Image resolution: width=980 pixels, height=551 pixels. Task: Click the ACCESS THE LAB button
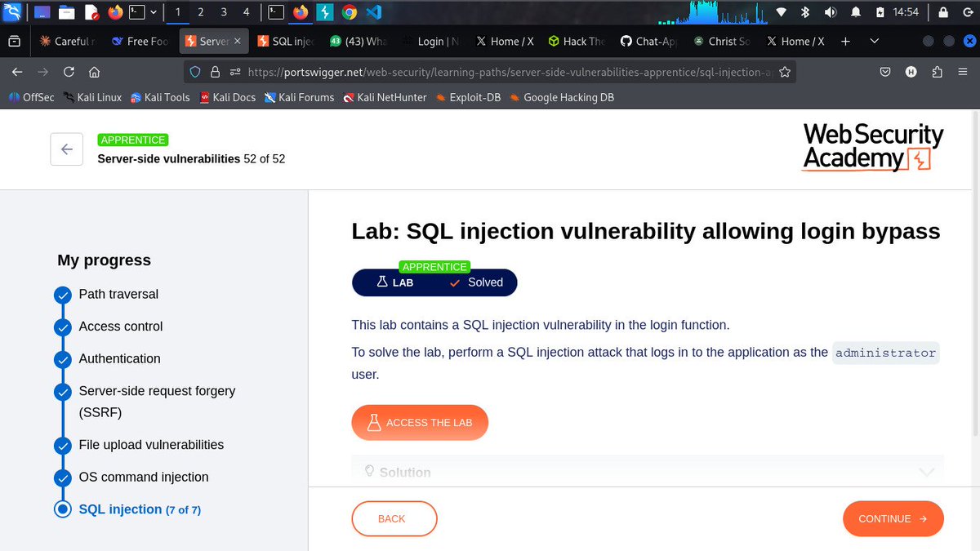point(420,422)
